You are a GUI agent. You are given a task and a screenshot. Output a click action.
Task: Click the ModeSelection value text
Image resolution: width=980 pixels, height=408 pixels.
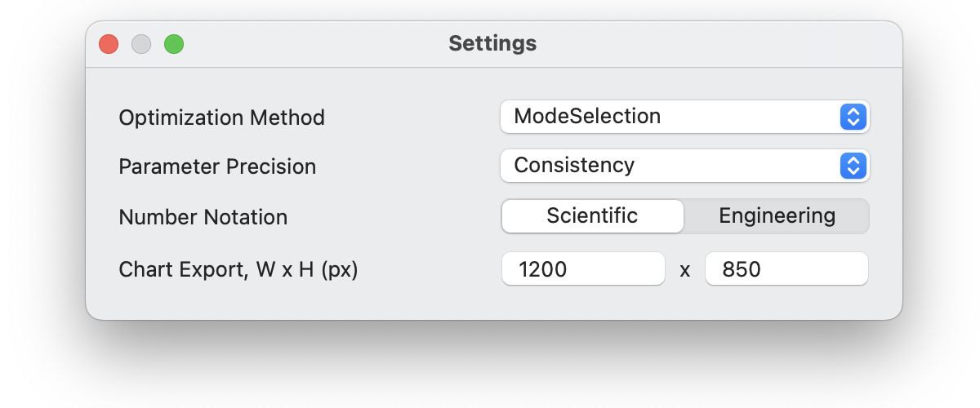[587, 117]
